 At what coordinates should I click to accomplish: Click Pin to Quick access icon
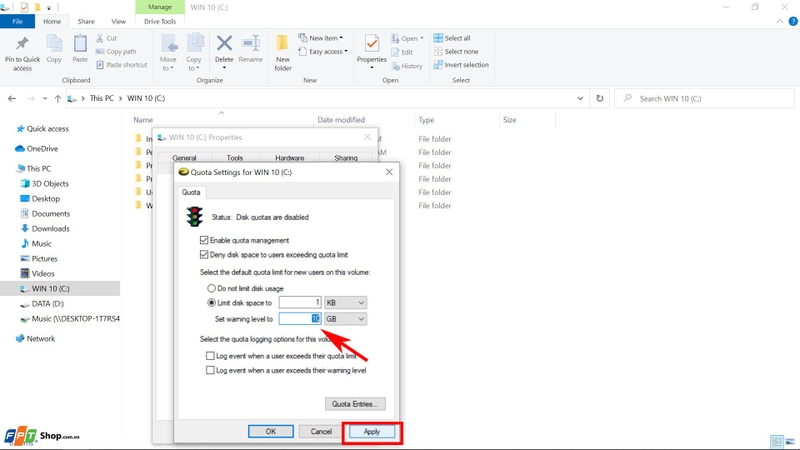tap(22, 44)
